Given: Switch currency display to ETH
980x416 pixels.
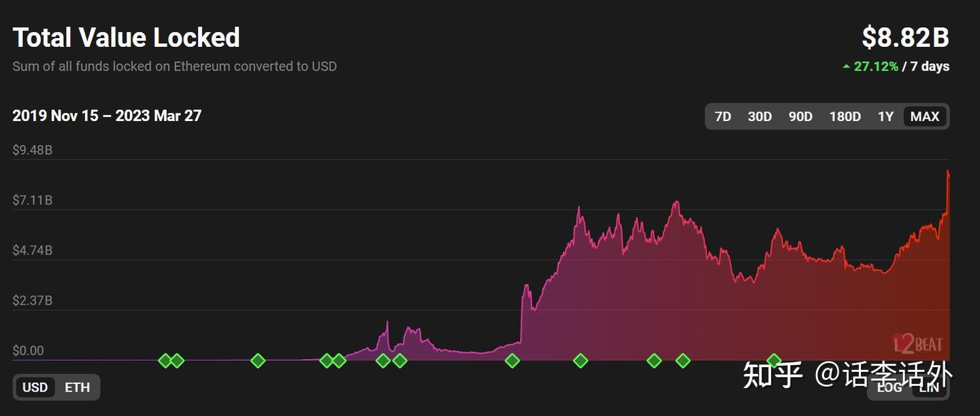Looking at the screenshot, I should coord(77,387).
